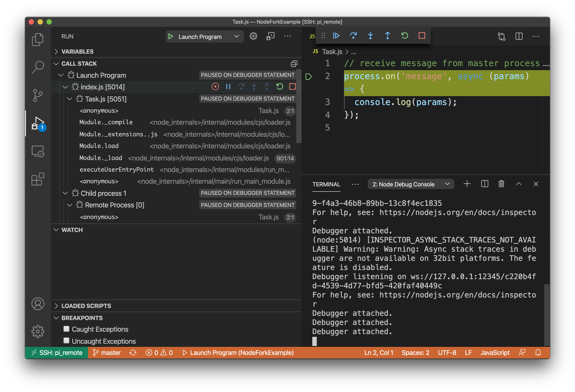575x392 pixels.
Task: Open Problems via errors and warnings count
Action: pos(159,353)
